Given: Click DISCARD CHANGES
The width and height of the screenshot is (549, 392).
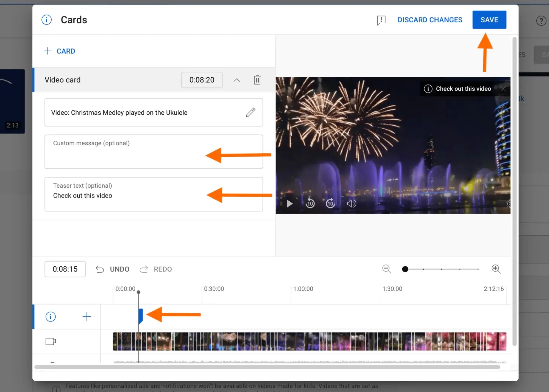Looking at the screenshot, I should pos(430,19).
